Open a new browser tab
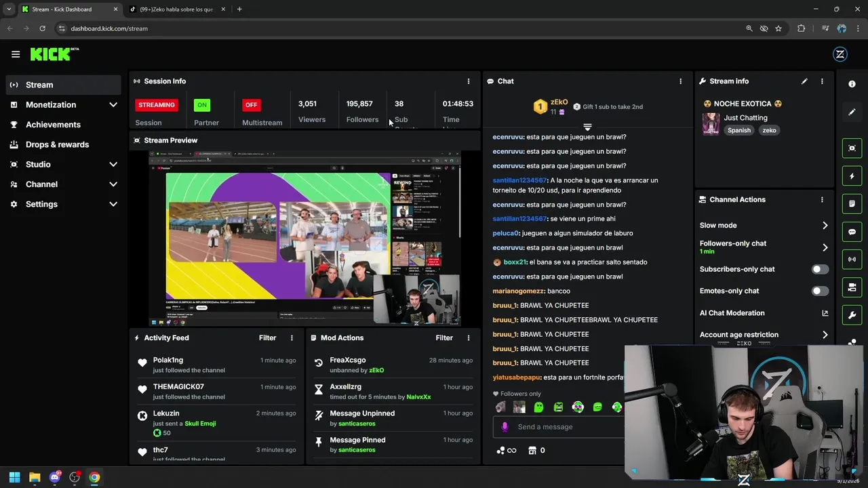 pos(239,9)
